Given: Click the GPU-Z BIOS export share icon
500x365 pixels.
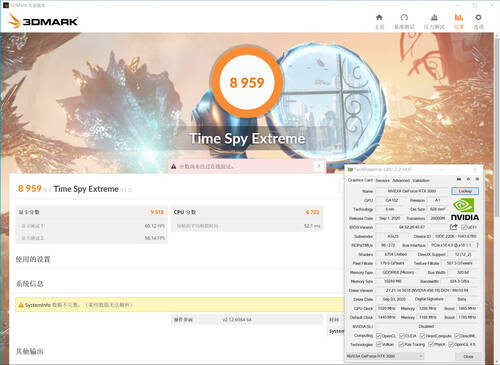Looking at the screenshot, I should 453,227.
